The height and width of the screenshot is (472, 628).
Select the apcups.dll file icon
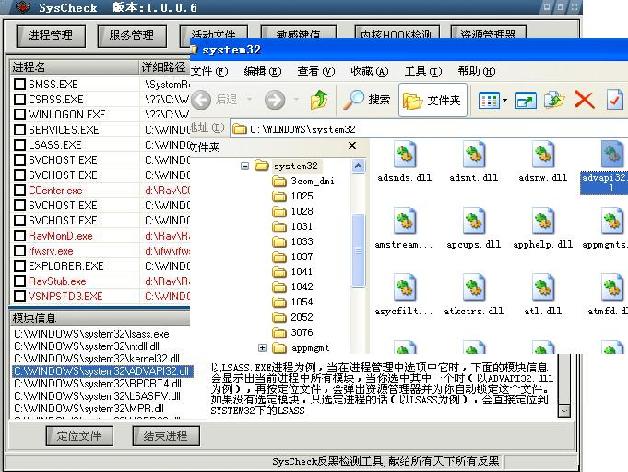pyautogui.click(x=474, y=221)
